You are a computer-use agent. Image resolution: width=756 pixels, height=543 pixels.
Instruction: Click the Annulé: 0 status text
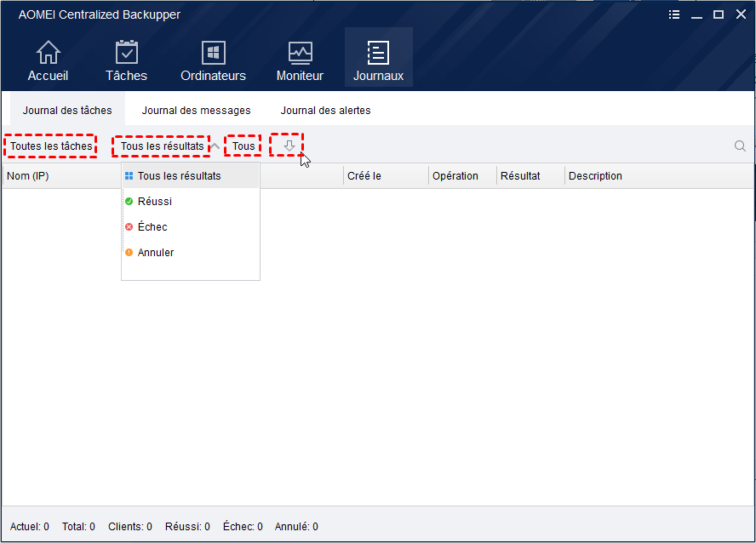click(x=296, y=527)
